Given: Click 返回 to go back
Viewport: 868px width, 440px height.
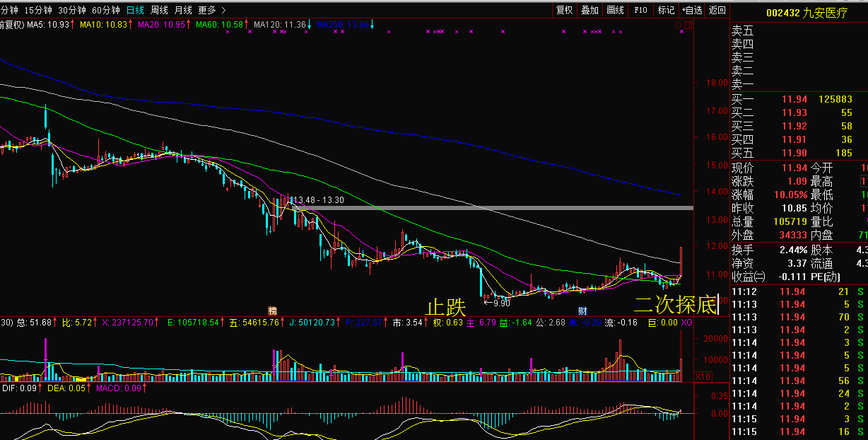Looking at the screenshot, I should pyautogui.click(x=717, y=10).
